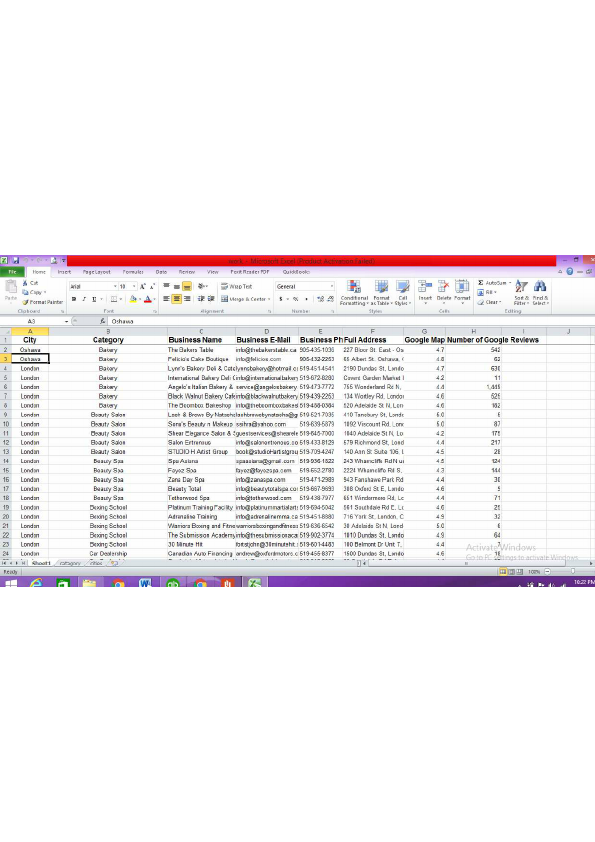Toggle Underline formatting
595x842 pixels.
pyautogui.click(x=94, y=299)
